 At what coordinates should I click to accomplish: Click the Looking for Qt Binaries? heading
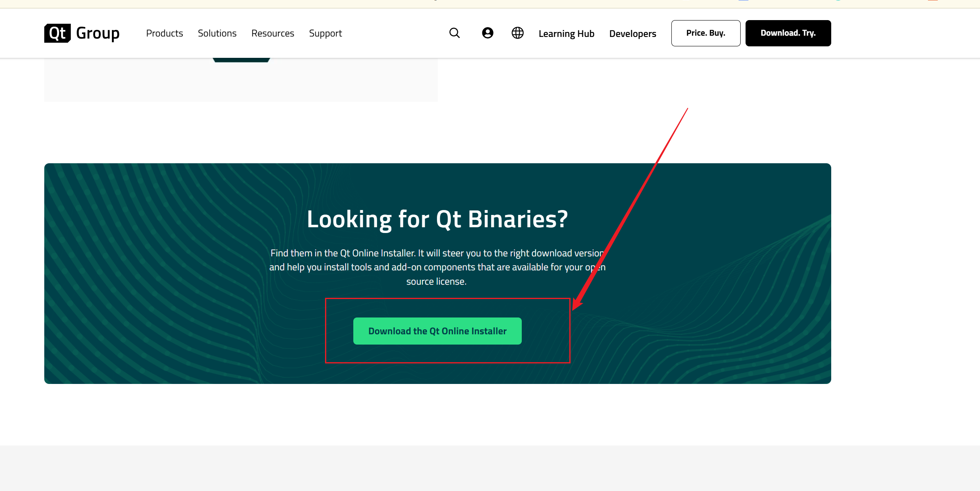point(437,219)
